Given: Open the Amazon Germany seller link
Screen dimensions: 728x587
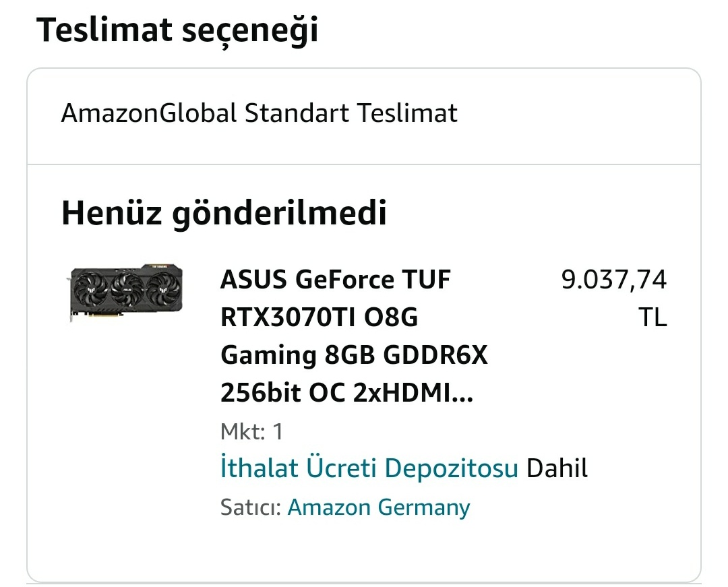Looking at the screenshot, I should click(x=379, y=507).
